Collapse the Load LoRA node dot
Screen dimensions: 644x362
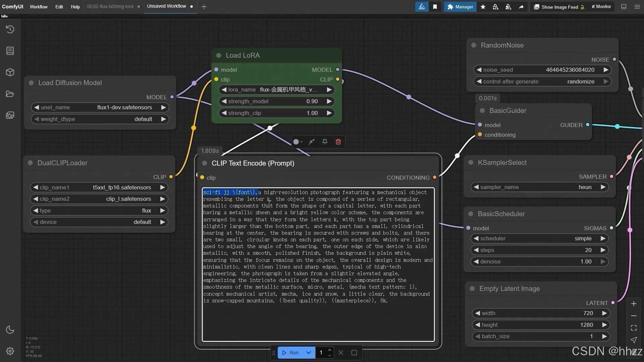[219, 55]
